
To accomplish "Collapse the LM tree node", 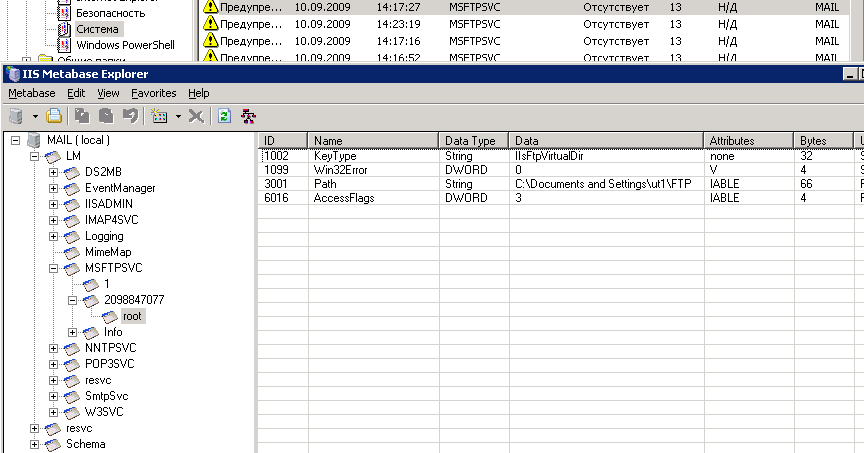I will pos(34,156).
